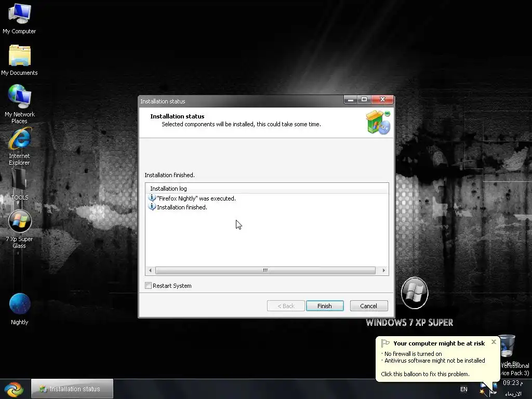Image resolution: width=532 pixels, height=399 pixels.
Task: Click the flag icon in the security balloon
Action: (385, 343)
